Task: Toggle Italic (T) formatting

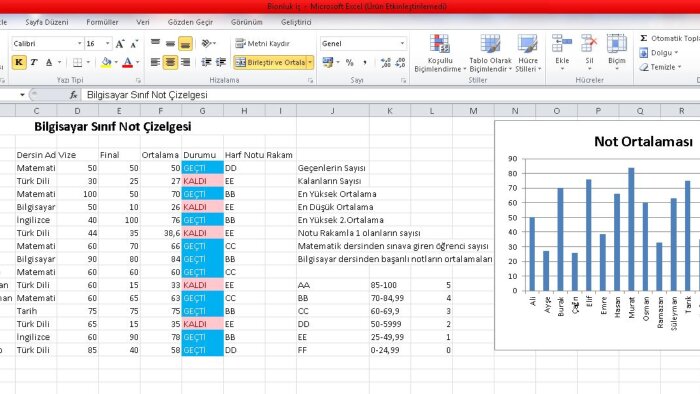Action: 34,62
